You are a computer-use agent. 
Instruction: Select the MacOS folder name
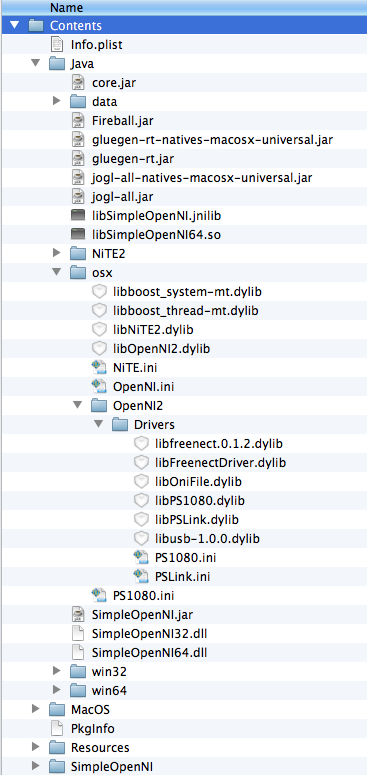click(90, 709)
